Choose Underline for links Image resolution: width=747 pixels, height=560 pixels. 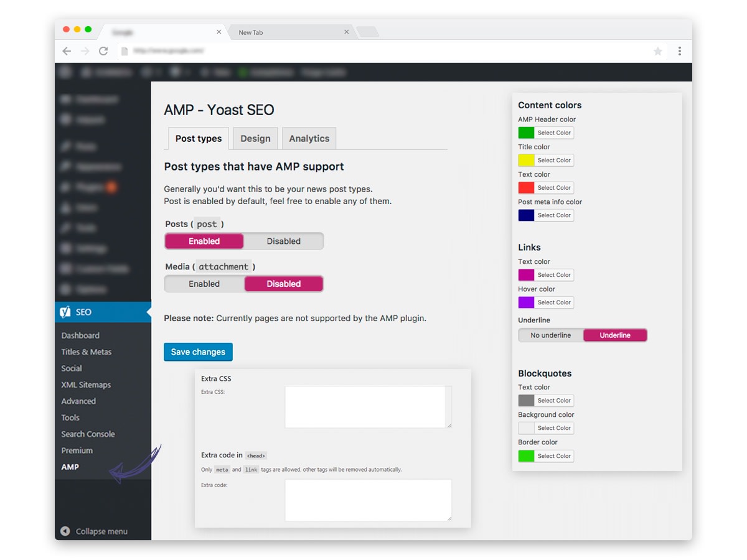pyautogui.click(x=615, y=335)
